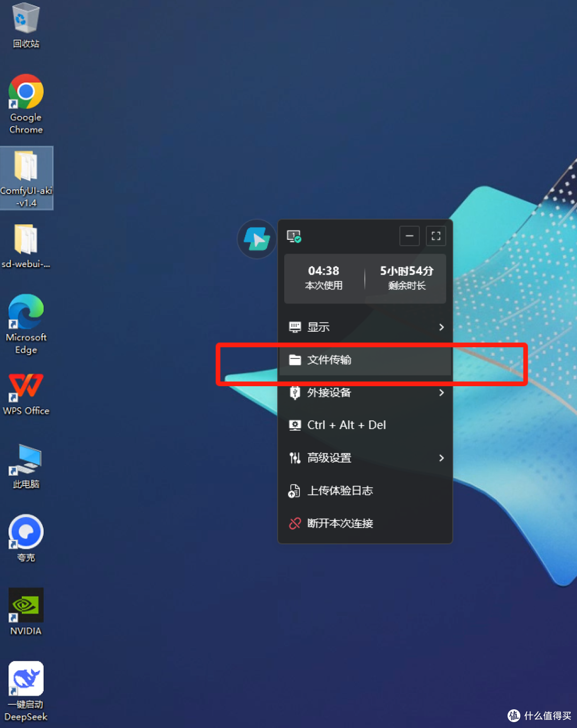577x728 pixels.
Task: Launch Google Chrome from the desktop
Action: [26, 104]
